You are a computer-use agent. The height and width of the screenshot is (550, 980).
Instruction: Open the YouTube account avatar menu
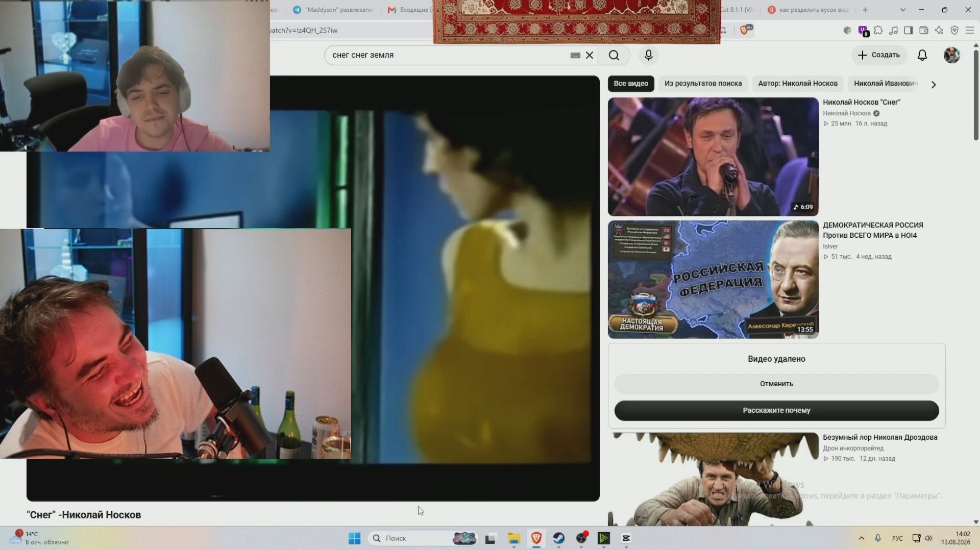(x=952, y=55)
